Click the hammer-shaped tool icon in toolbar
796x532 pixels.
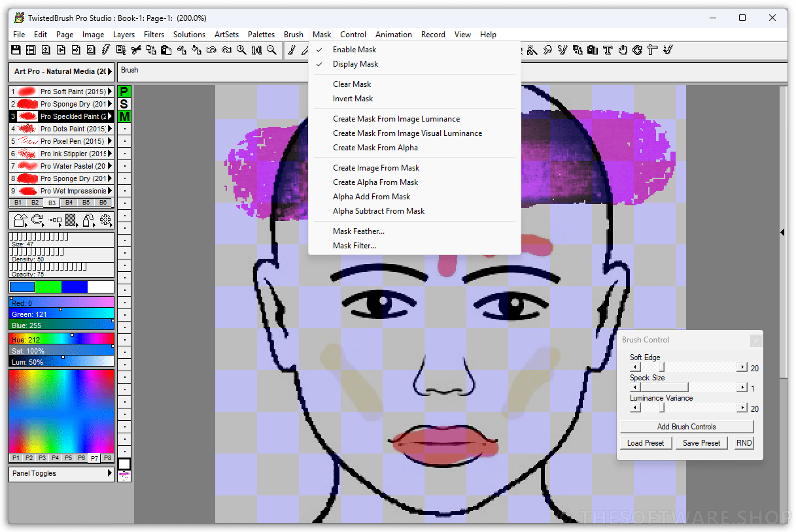click(x=652, y=50)
